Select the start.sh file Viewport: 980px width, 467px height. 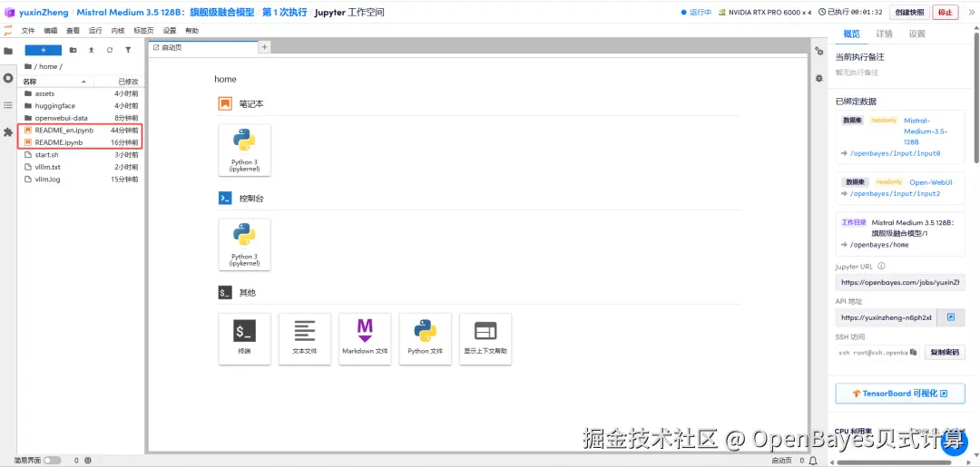[82, 155]
